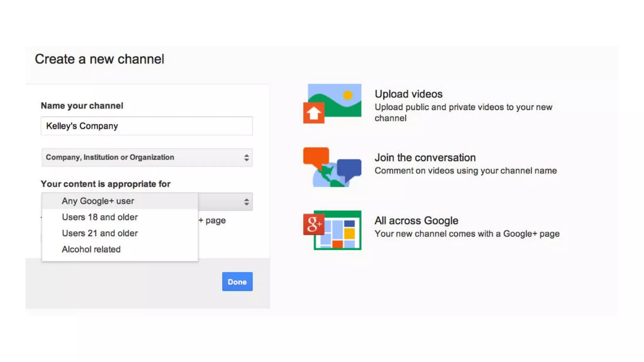
Task: Open the Company, Institution or Organization dropdown
Action: click(147, 157)
